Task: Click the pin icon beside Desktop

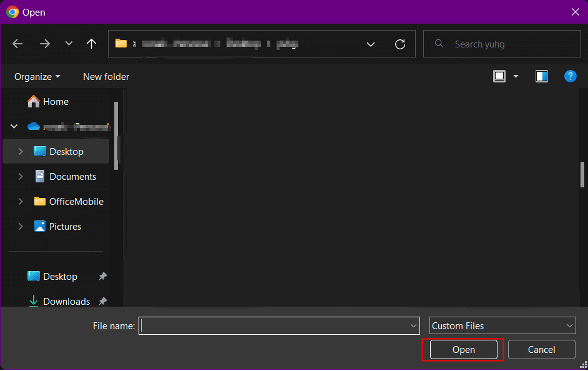Action: pos(102,277)
